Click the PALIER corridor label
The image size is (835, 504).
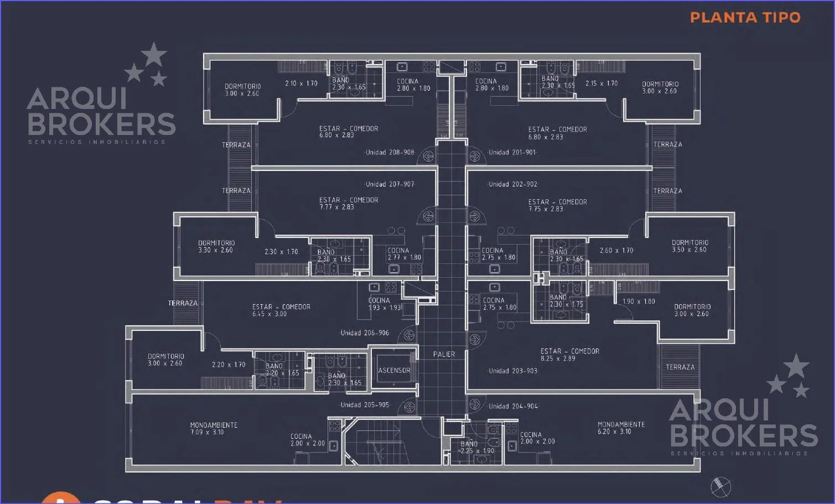(444, 354)
